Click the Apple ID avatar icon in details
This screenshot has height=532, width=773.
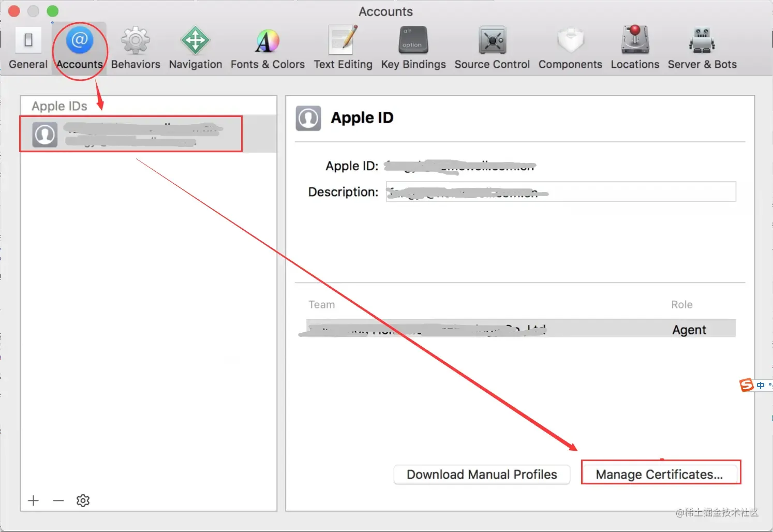[308, 119]
